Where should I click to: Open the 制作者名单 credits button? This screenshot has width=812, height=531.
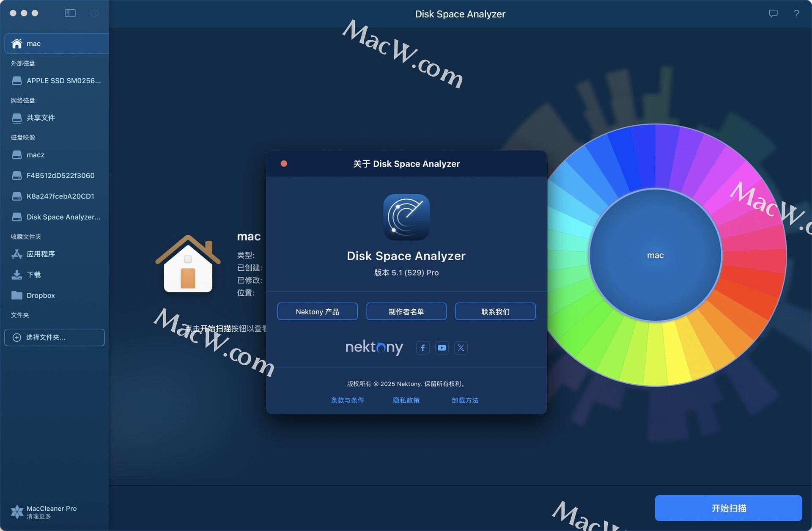pyautogui.click(x=406, y=311)
